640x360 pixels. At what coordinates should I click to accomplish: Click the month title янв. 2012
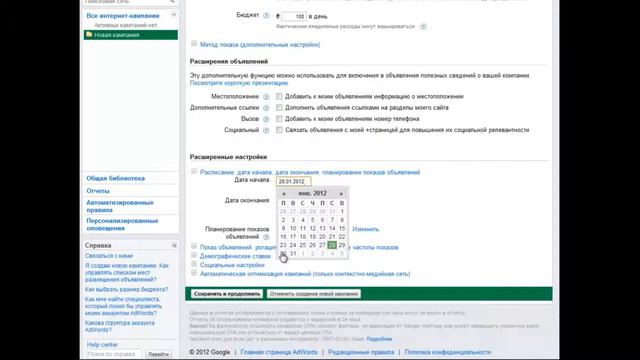click(312, 193)
